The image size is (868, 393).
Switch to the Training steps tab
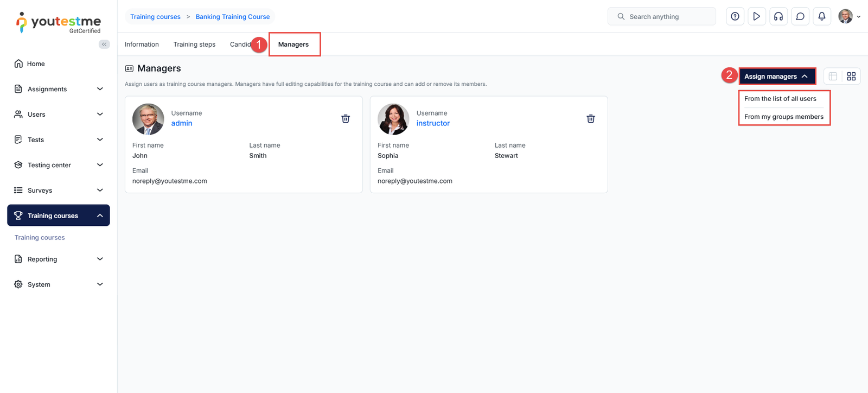pos(194,45)
